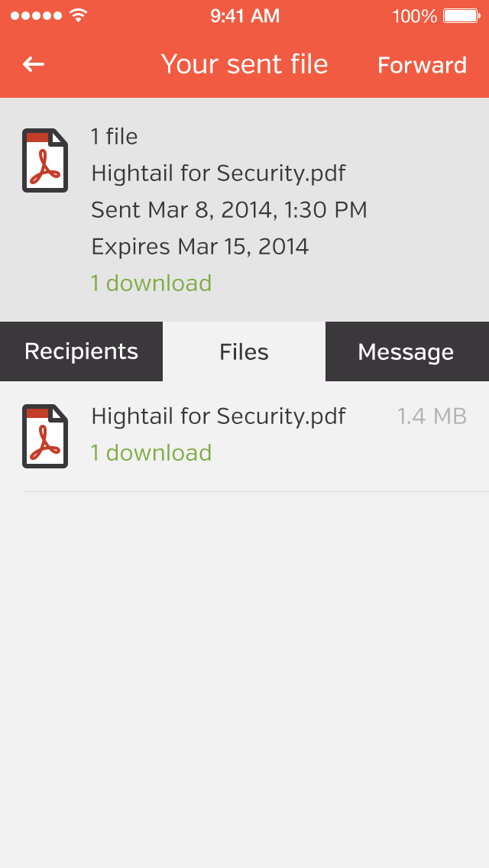The image size is (489, 868).
Task: Tap the PDF icon in the files list
Action: click(45, 436)
